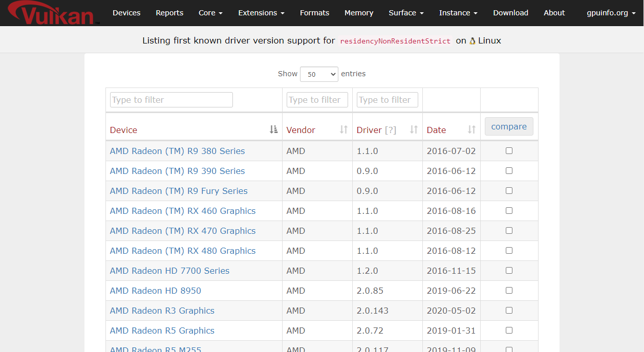Tick checkbox for RX 470 Graphics row

pos(509,231)
